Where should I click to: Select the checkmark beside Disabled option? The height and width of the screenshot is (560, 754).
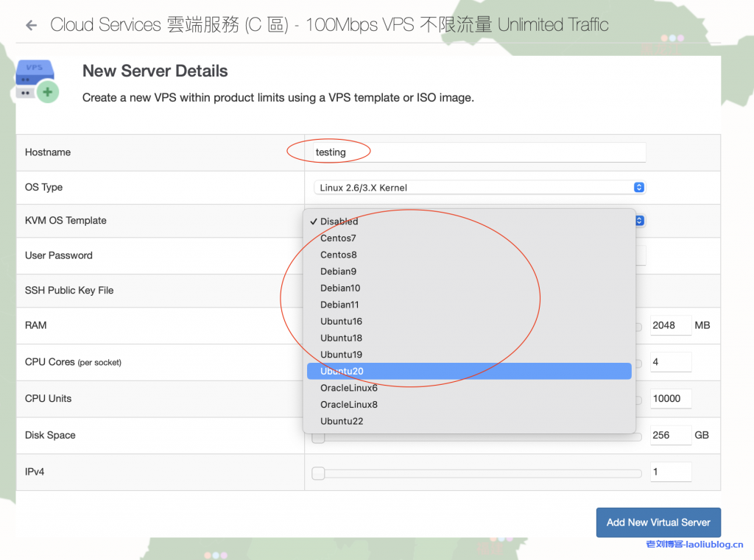[x=314, y=221]
